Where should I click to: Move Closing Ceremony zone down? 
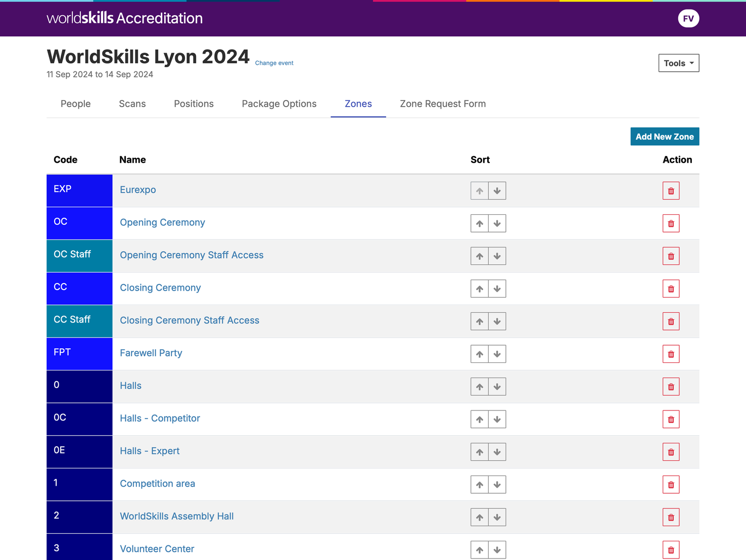[x=497, y=289]
